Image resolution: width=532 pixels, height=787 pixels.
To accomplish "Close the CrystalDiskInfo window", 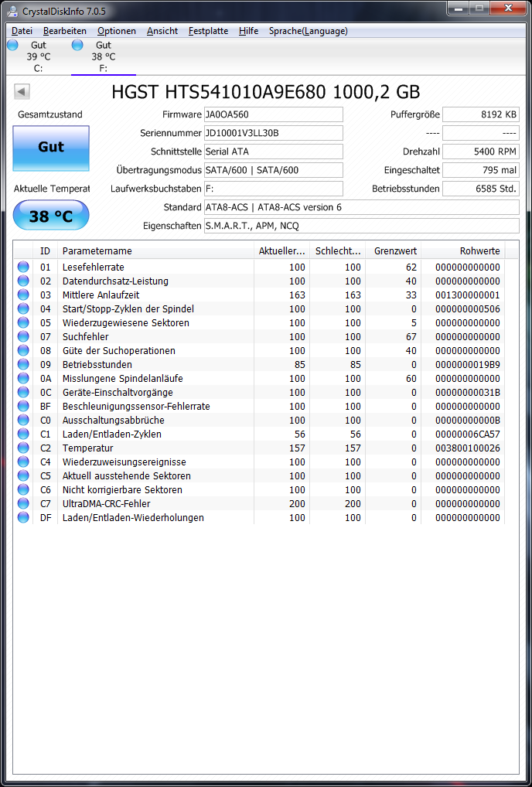I will [507, 8].
